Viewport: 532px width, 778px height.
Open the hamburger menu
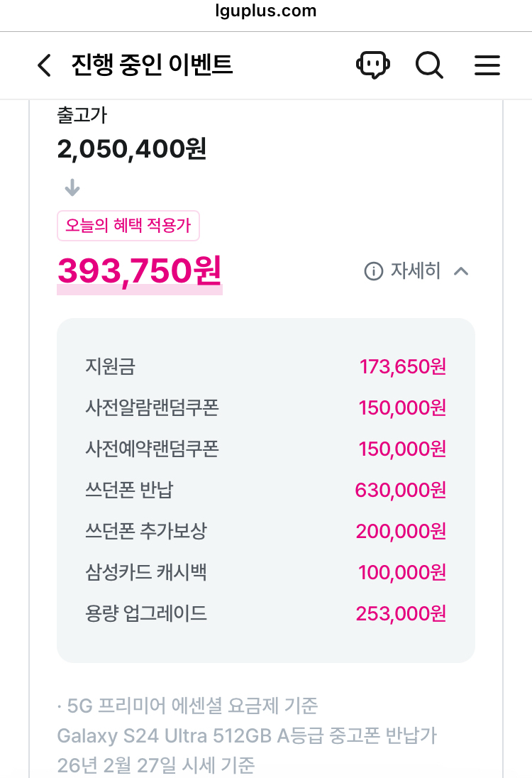[487, 65]
